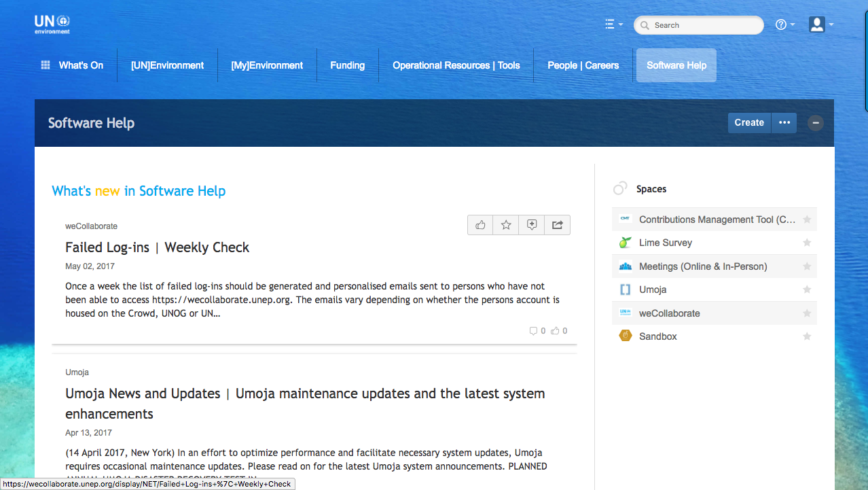Open the Sandbox space
Screen dimensions: 868x490
(658, 336)
